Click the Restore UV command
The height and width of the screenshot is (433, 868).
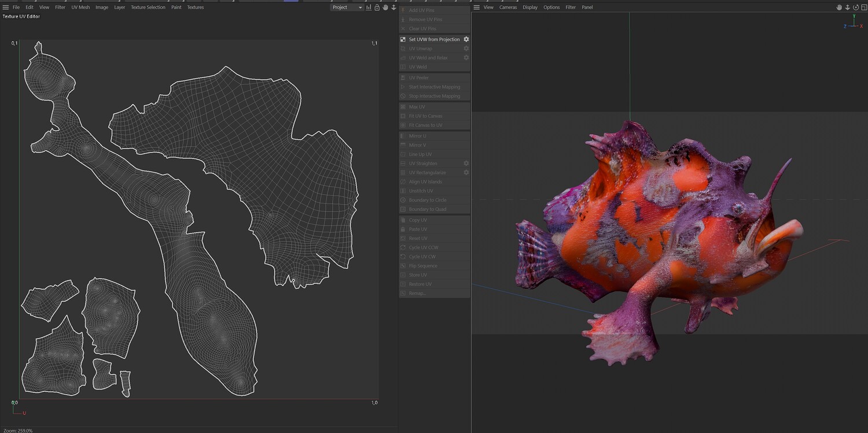(435, 284)
